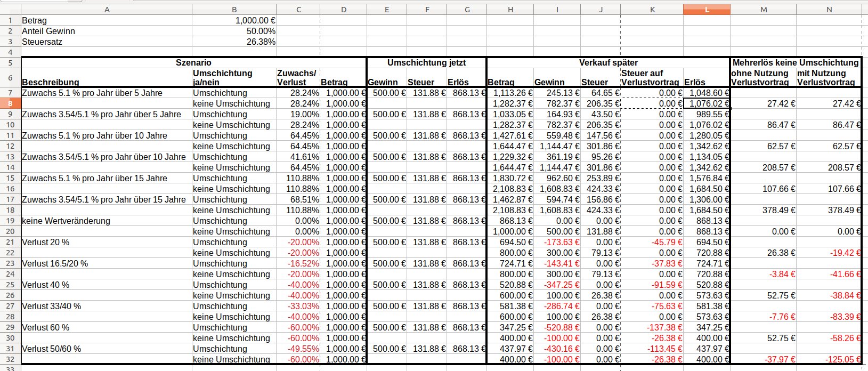Select column L header

(707, 10)
